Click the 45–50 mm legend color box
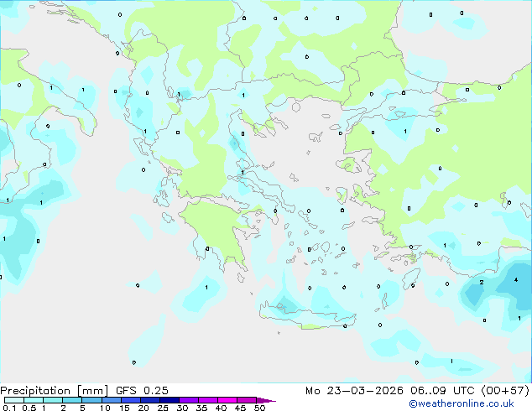This screenshot has height=411, width=532. 247,400
